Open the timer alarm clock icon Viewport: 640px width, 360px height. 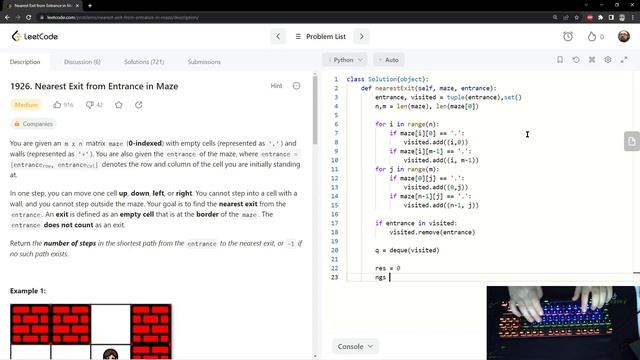[x=568, y=36]
